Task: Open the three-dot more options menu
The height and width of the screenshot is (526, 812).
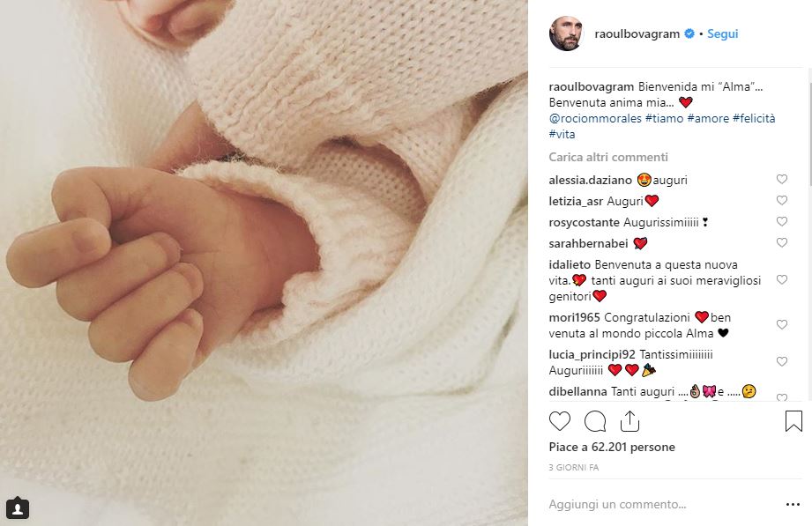Action: (793, 504)
